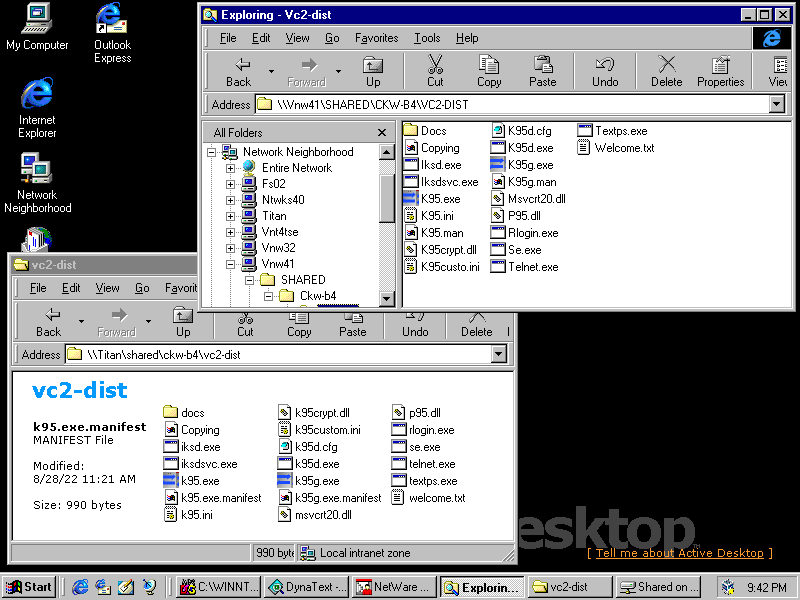
Task: Open Back history dropdown arrow in Exploring window
Action: [x=271, y=72]
